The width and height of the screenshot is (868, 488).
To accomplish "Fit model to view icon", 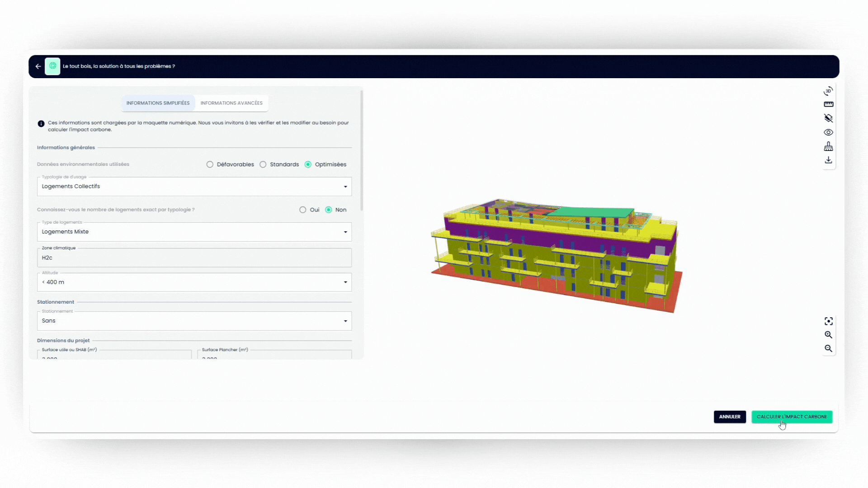I will click(828, 321).
